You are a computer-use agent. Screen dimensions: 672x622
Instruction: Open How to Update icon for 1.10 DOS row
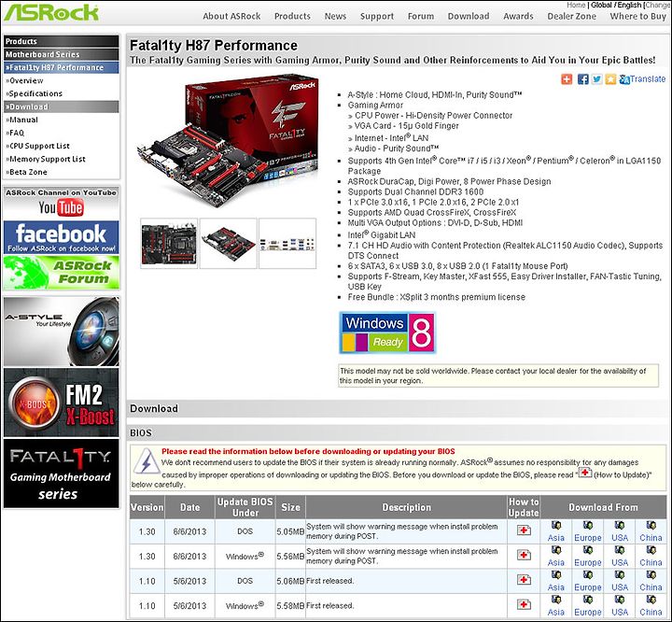click(x=524, y=580)
